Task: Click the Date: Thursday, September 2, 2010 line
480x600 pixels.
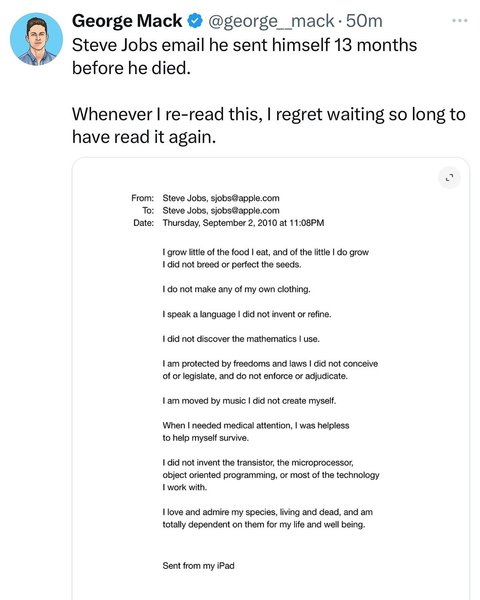Action: point(229,223)
